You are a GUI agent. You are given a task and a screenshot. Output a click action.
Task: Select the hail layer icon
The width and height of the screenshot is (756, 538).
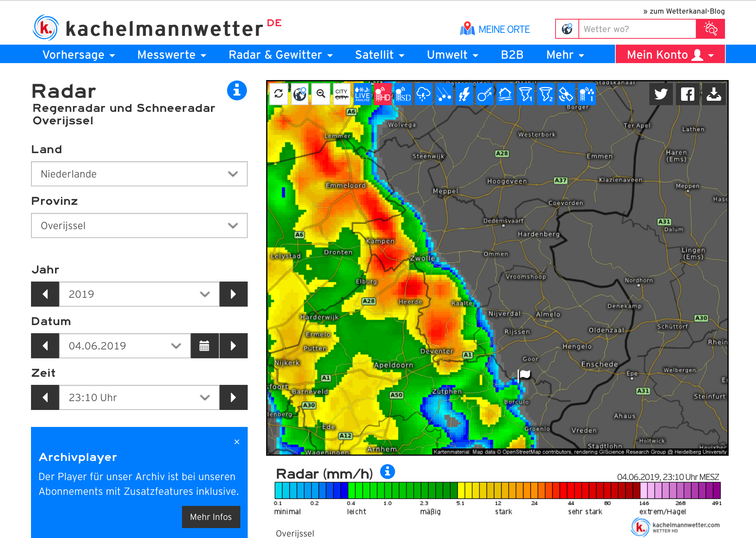[x=444, y=94]
